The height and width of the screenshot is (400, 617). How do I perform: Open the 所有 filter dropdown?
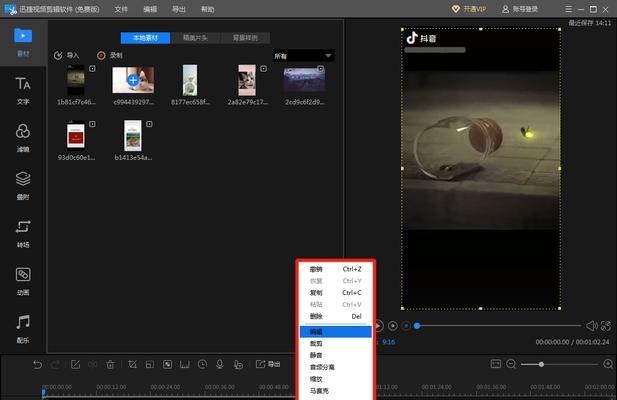point(303,56)
